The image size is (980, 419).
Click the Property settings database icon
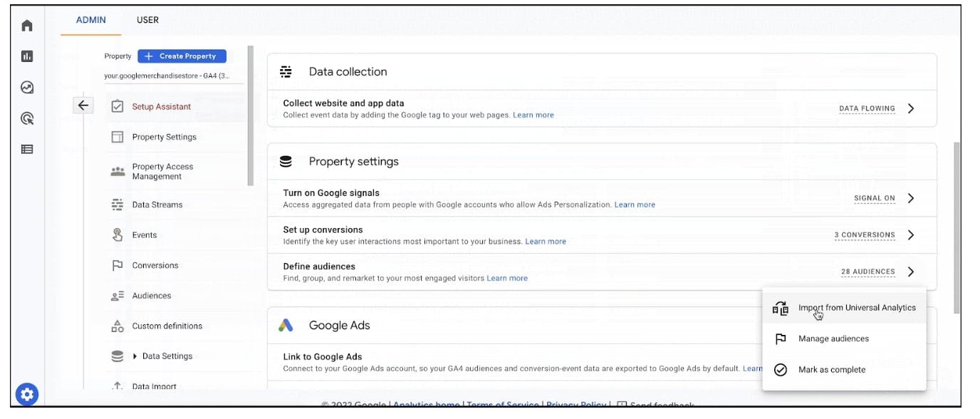[286, 162]
